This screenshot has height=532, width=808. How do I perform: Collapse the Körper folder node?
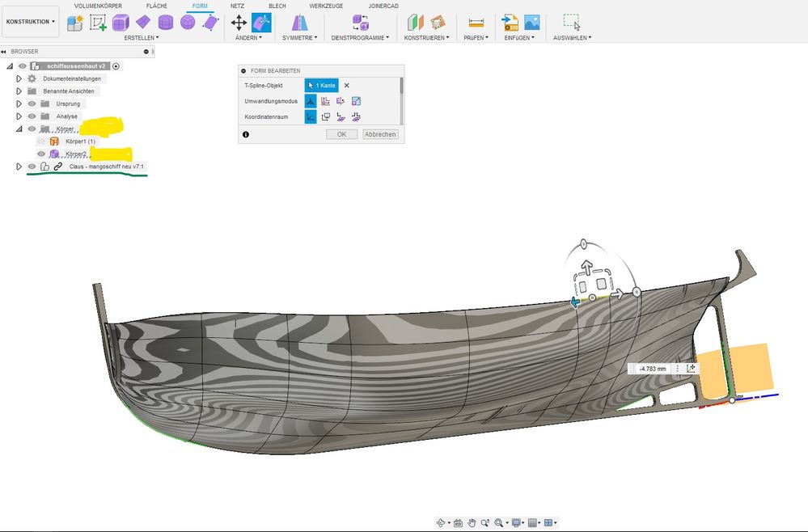(19, 129)
